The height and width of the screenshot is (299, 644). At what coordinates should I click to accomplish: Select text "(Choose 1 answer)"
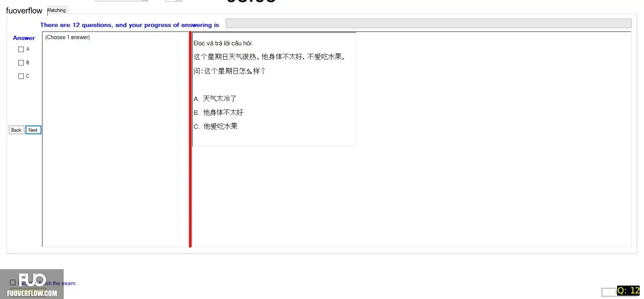pos(67,37)
